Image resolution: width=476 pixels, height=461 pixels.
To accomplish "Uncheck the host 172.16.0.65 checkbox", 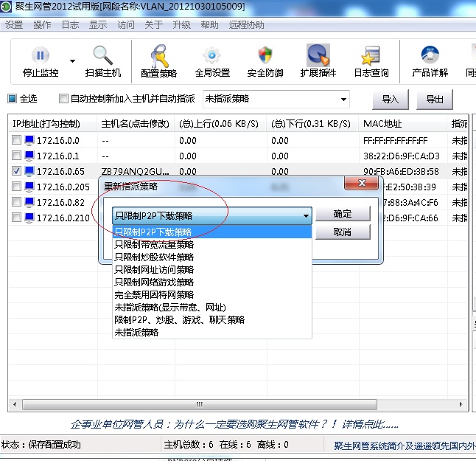I will tap(16, 171).
